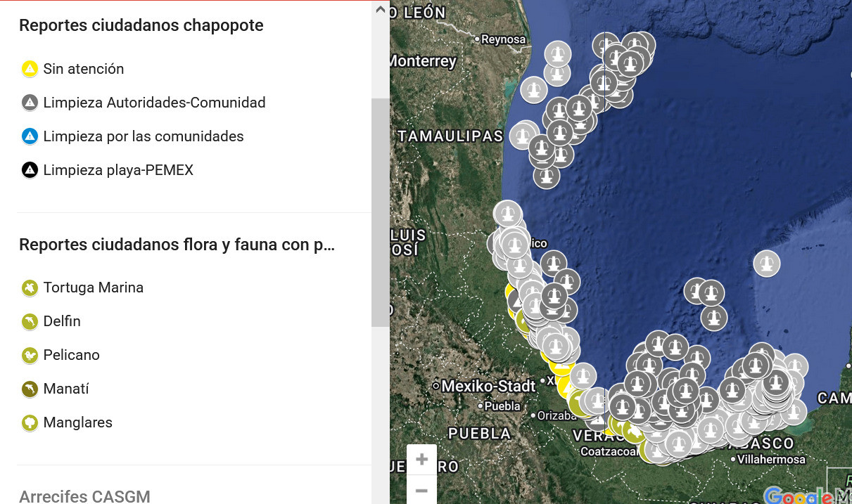Click the Reynosa city label on map
The width and height of the screenshot is (852, 504).
(503, 39)
